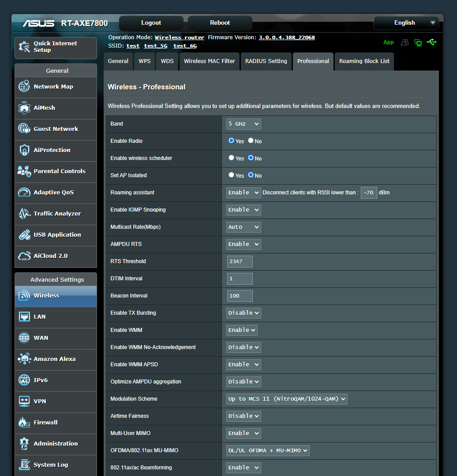Screen dimensions: 457x476
Task: Click the network clients status icon in header
Action: click(419, 42)
